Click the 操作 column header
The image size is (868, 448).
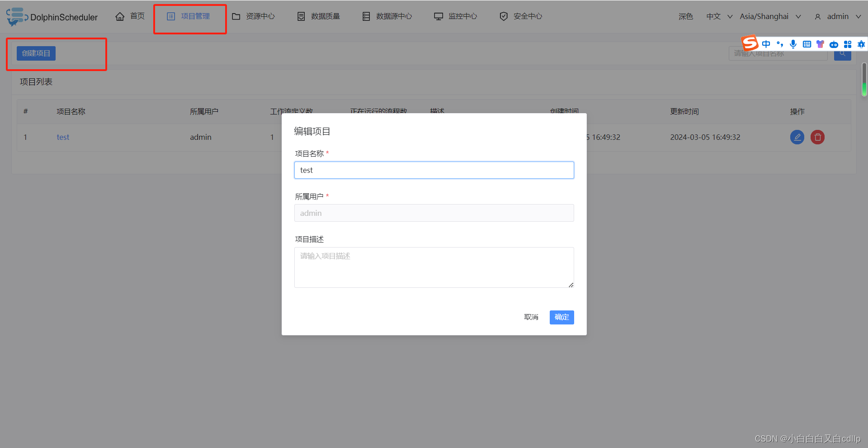[x=797, y=112]
